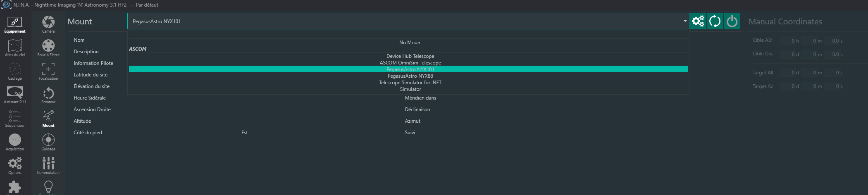Image resolution: width=868 pixels, height=195 pixels.
Task: Open the Commutateur switch panel
Action: [48, 165]
